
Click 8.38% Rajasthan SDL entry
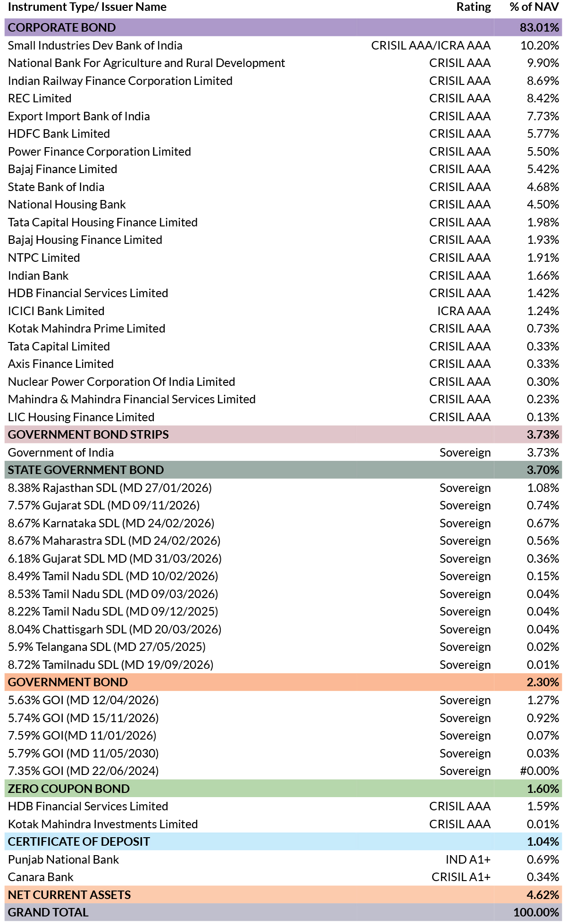coord(110,488)
